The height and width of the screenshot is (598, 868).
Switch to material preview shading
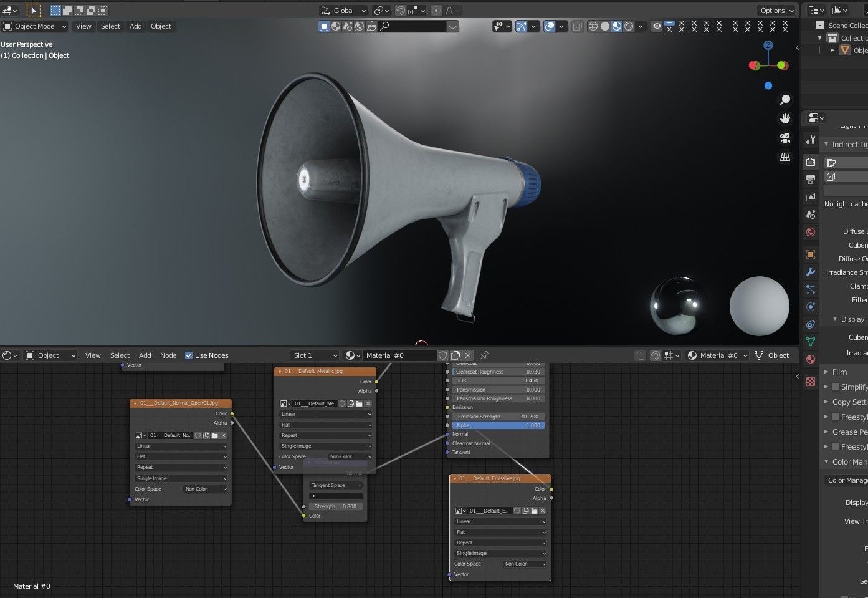617,26
